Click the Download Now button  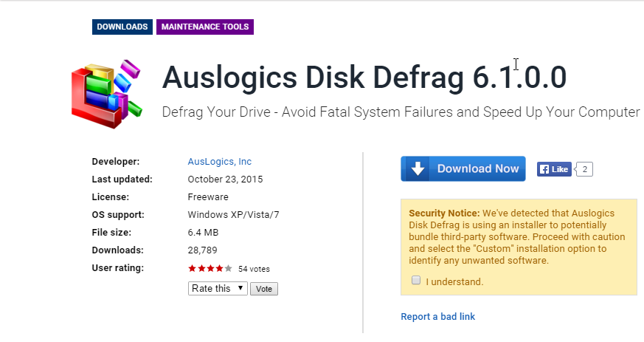(x=463, y=168)
